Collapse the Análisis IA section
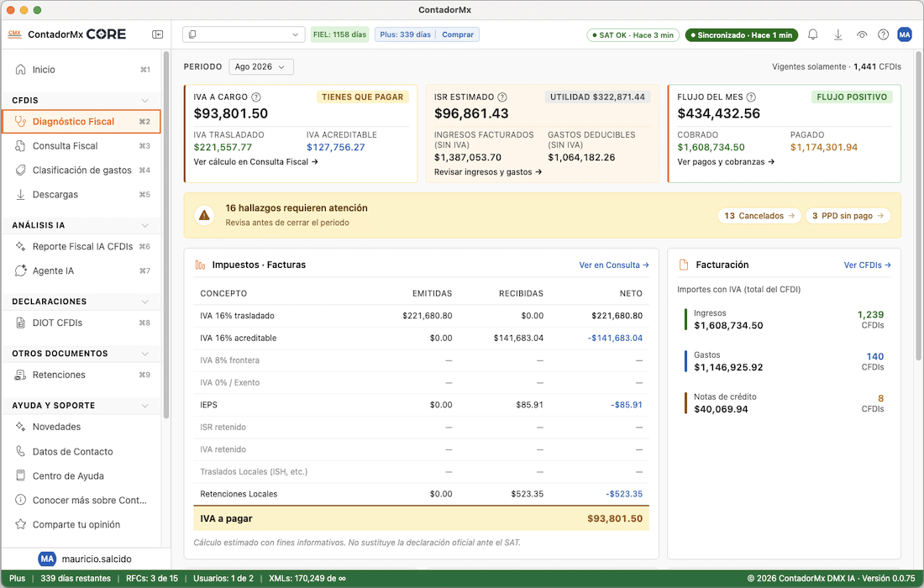Image resolution: width=924 pixels, height=588 pixels. click(x=145, y=226)
